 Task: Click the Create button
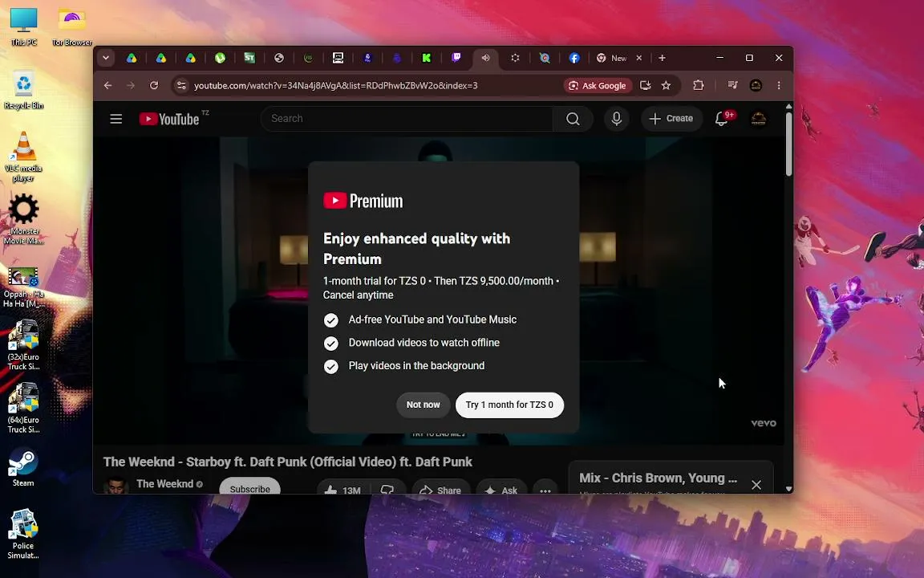click(x=671, y=119)
